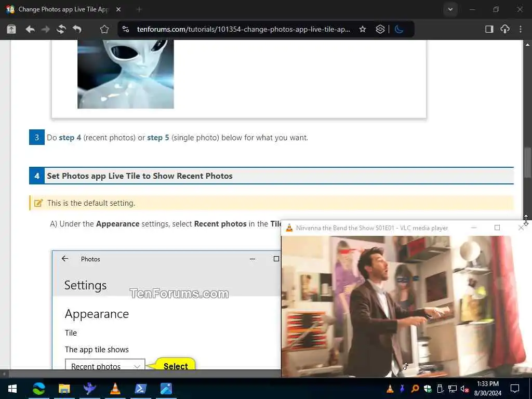Open the 'Recent photos' dropdown in tutorial image
This screenshot has width=532, height=399.
105,364
